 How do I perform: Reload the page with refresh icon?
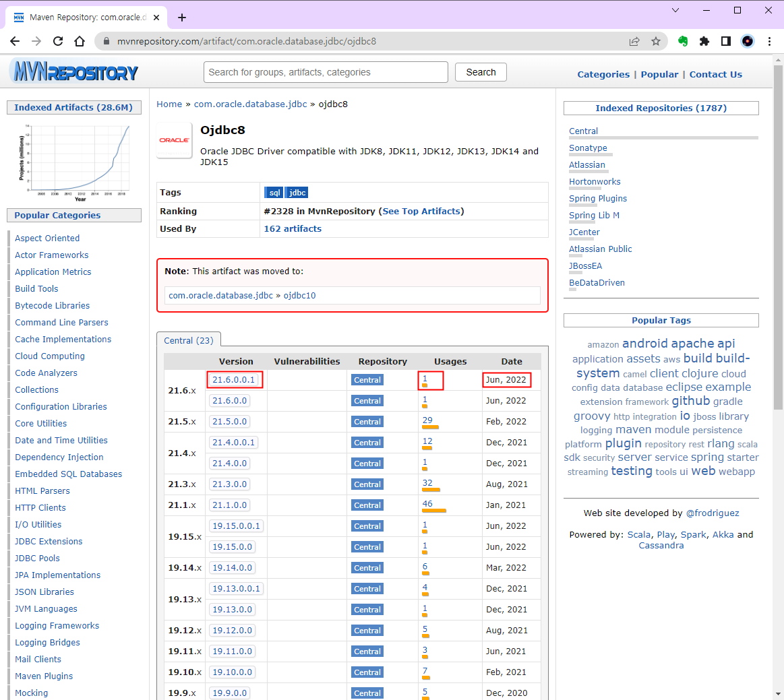[58, 42]
